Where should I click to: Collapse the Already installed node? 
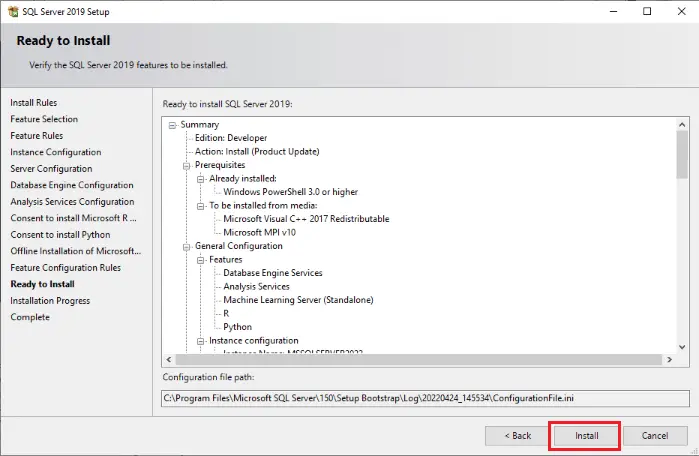tap(201, 179)
